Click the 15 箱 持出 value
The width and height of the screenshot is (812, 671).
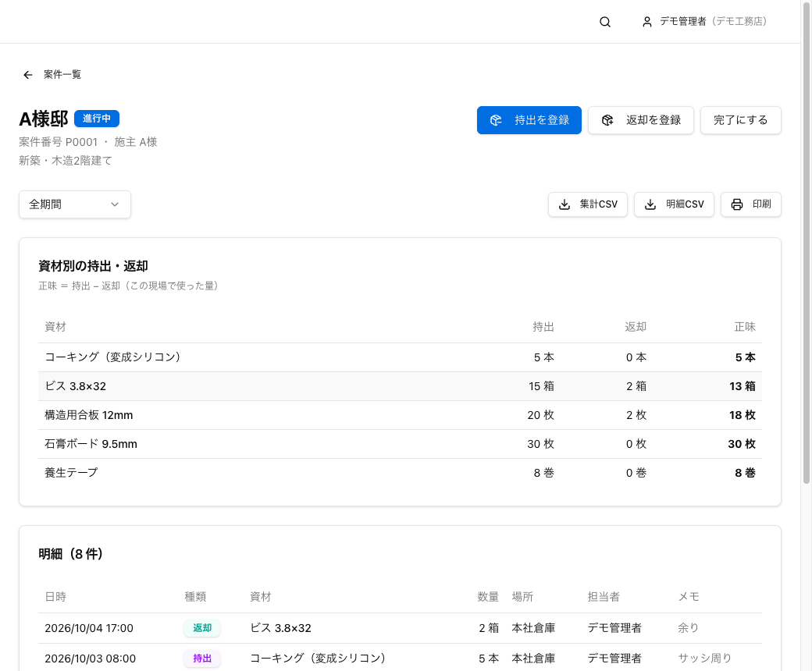541,386
